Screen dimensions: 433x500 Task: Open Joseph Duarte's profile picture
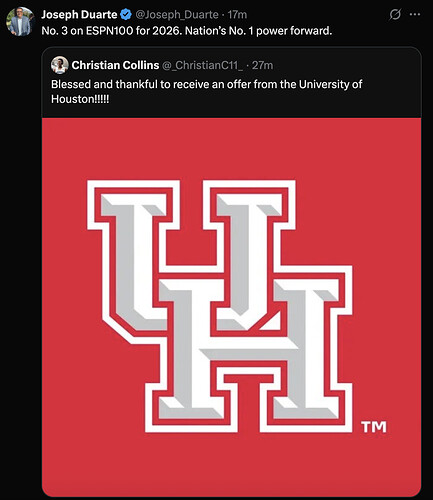[20, 21]
